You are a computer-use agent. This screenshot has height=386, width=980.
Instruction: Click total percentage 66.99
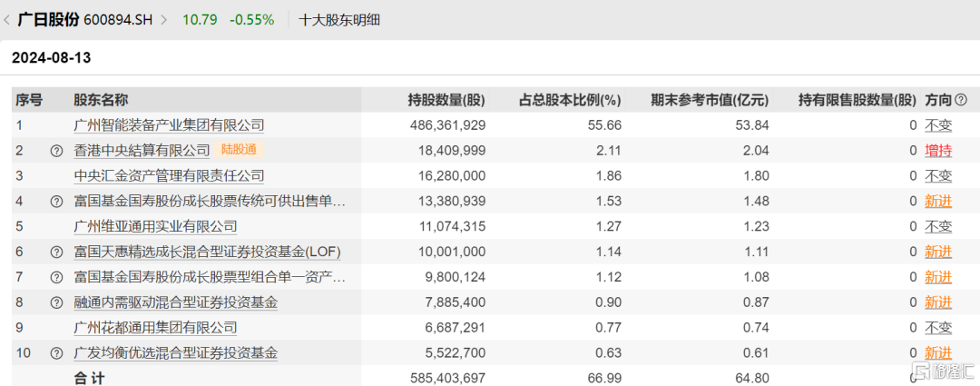tap(606, 378)
